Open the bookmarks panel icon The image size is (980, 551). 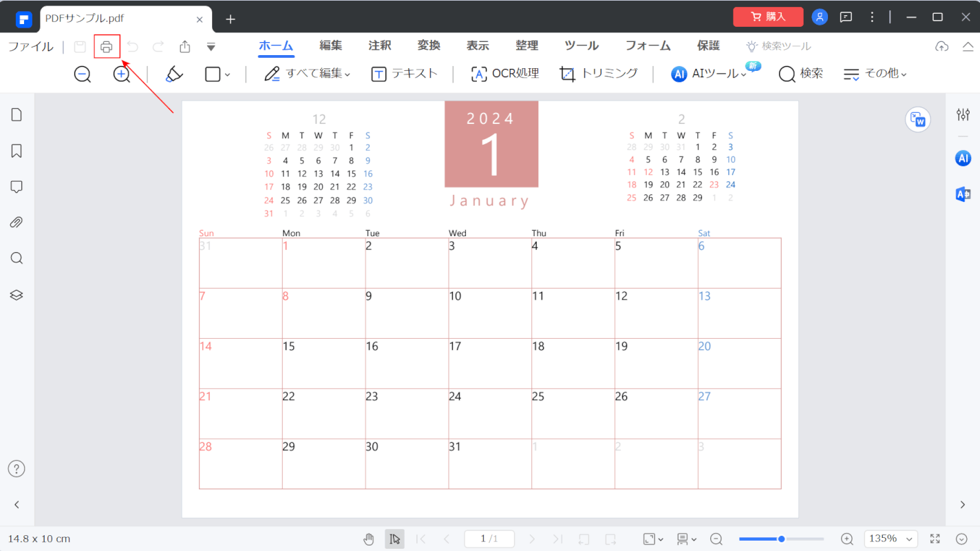17,151
